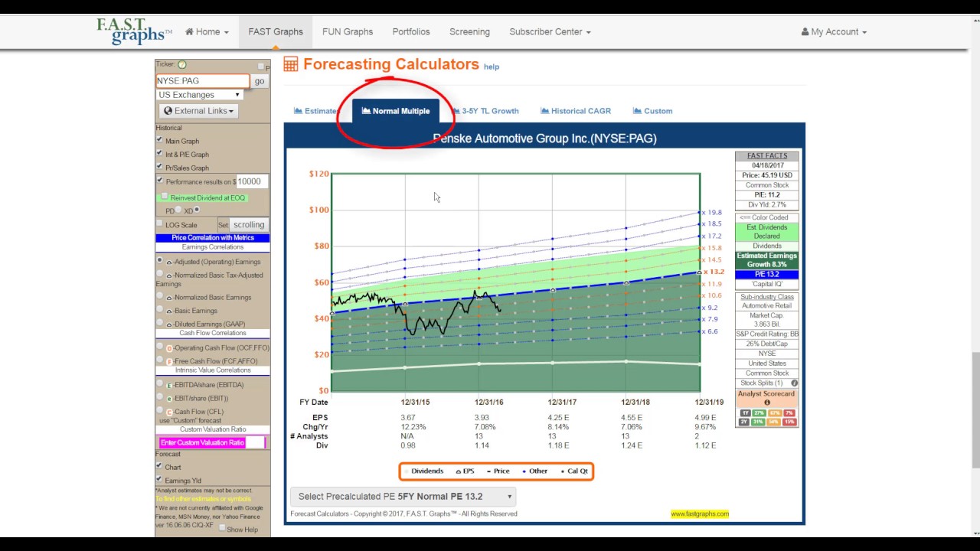Click the 1Y analyst scorecard badge

point(744,413)
